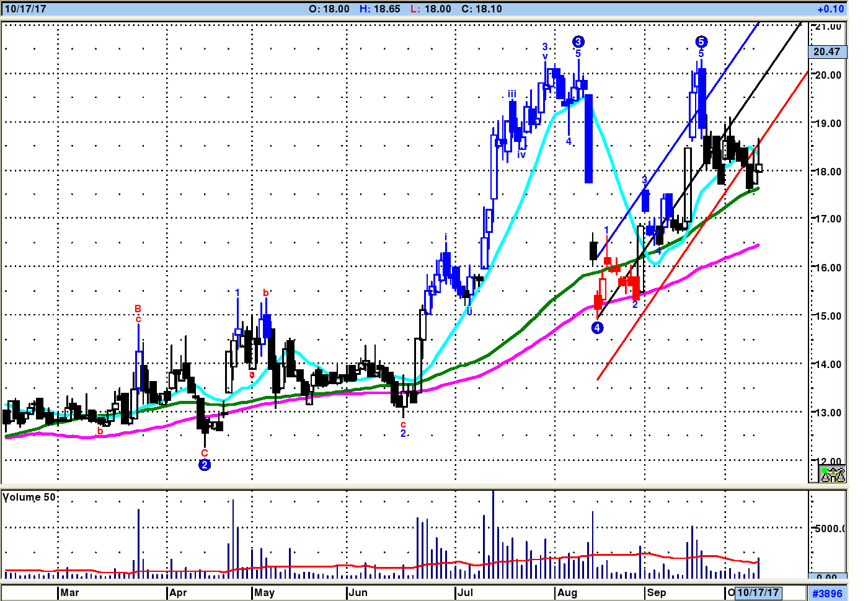Select the blue iii subwave label
The image size is (868, 601).
pyautogui.click(x=511, y=94)
